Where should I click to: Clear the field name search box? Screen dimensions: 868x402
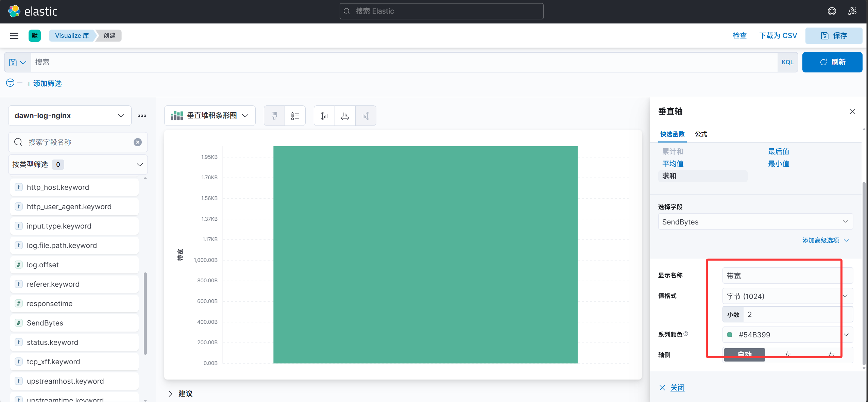[138, 142]
